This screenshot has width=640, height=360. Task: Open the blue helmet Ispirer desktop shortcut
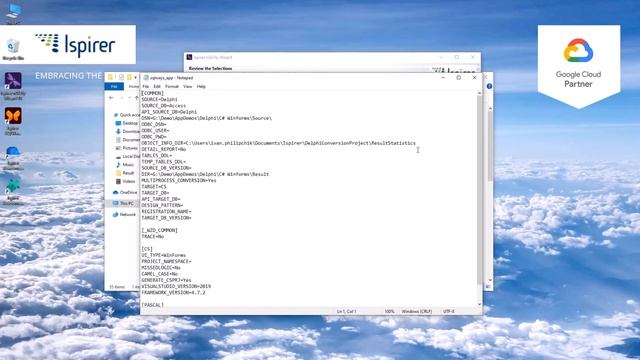click(x=13, y=159)
